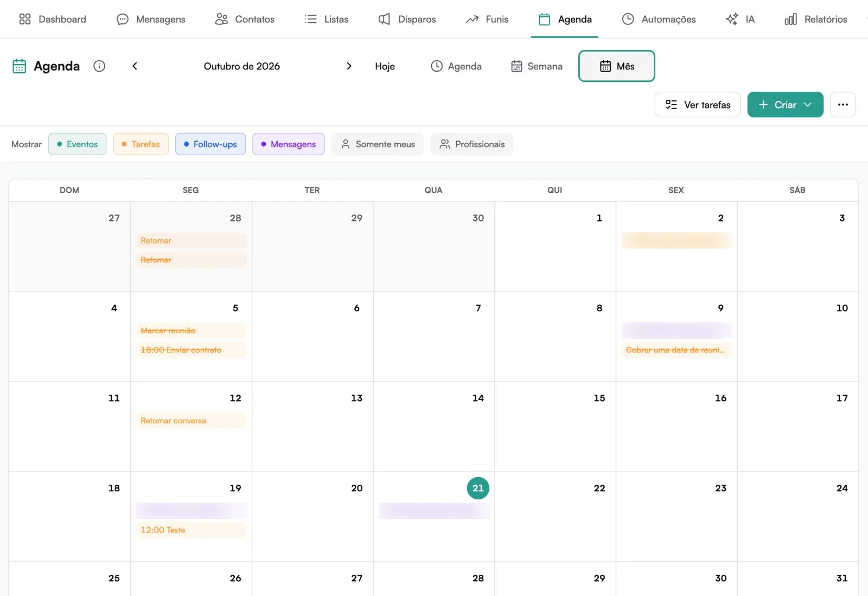Go to the Relatórios tab

[x=815, y=19]
